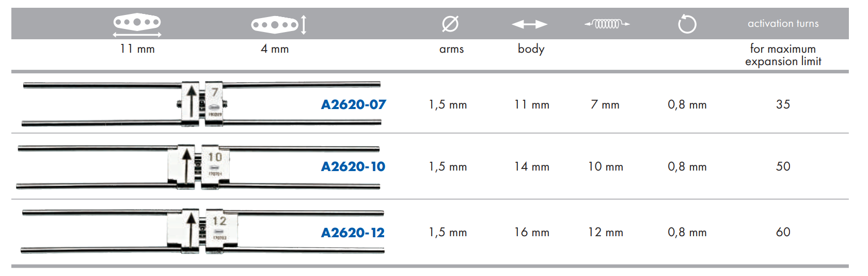Click the A2620-07 expansion screw image
The height and width of the screenshot is (276, 868).
pyautogui.click(x=201, y=103)
